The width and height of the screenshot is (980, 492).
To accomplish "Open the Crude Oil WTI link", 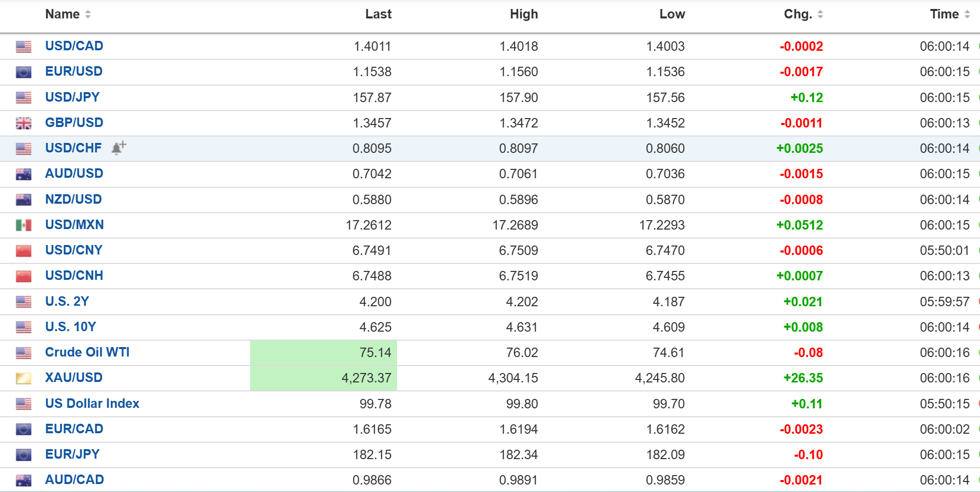I will point(87,352).
